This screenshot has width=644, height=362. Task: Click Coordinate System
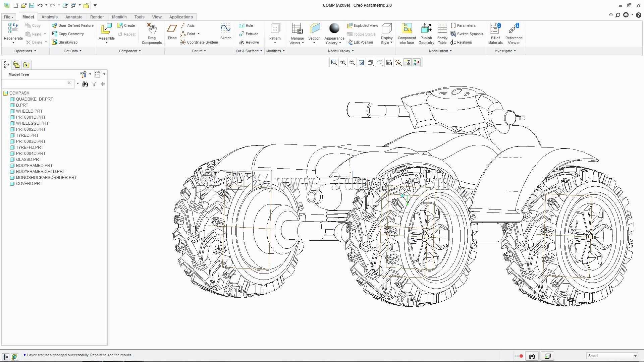pos(199,42)
